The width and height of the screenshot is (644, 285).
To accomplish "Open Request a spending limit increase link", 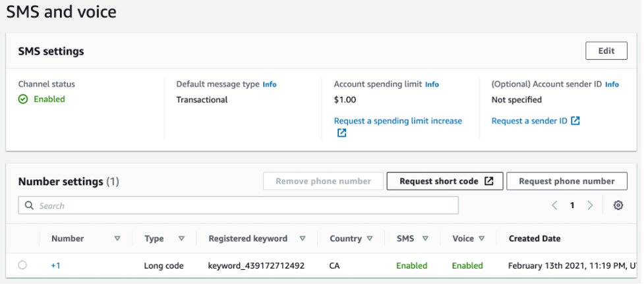I will coord(397,121).
